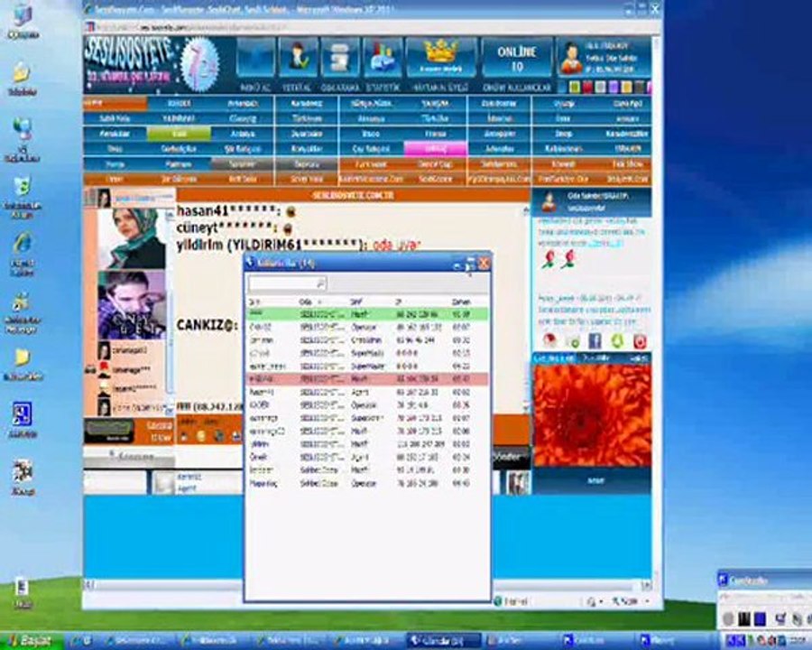Pick the green theme color swatch
Image resolution: width=812 pixels, height=650 pixels.
point(575,87)
